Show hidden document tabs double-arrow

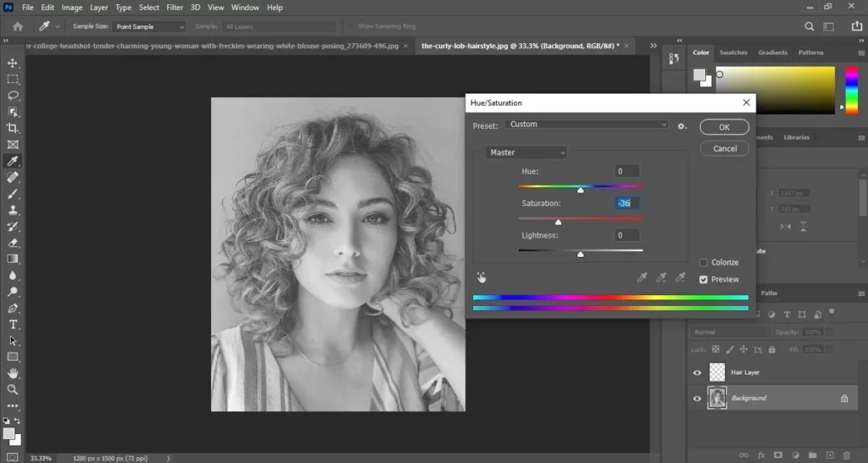654,46
